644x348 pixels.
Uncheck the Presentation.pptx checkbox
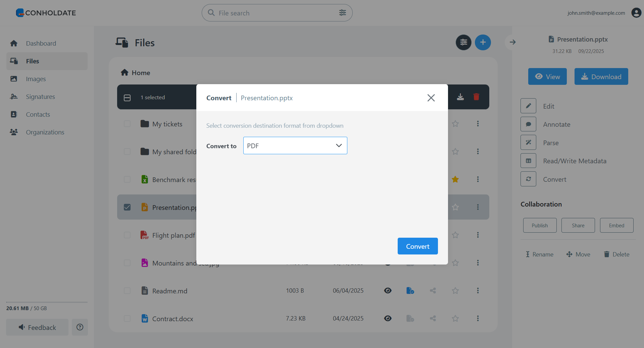click(x=127, y=207)
